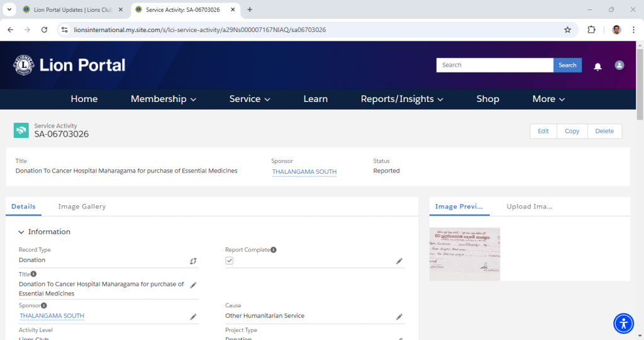This screenshot has width=644, height=340.
Task: Click the Lion Portal title text
Action: 82,65
